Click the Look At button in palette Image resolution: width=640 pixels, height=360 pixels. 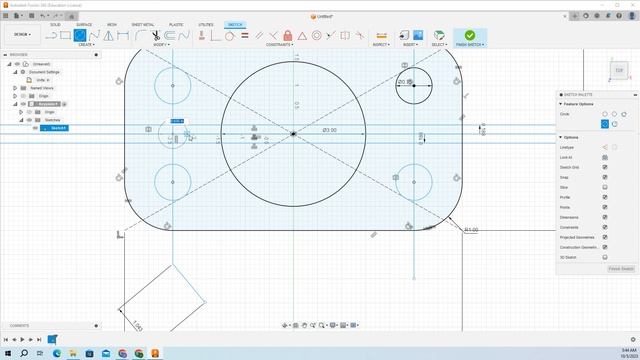[605, 157]
